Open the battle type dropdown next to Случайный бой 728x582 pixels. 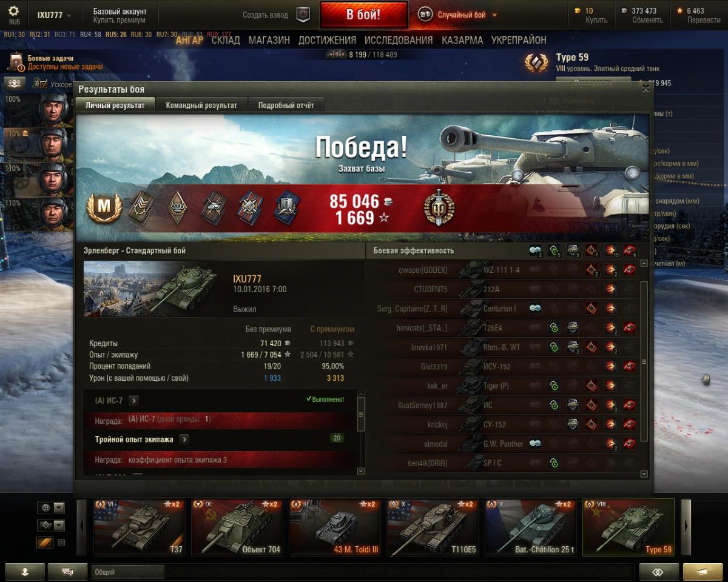tap(494, 15)
